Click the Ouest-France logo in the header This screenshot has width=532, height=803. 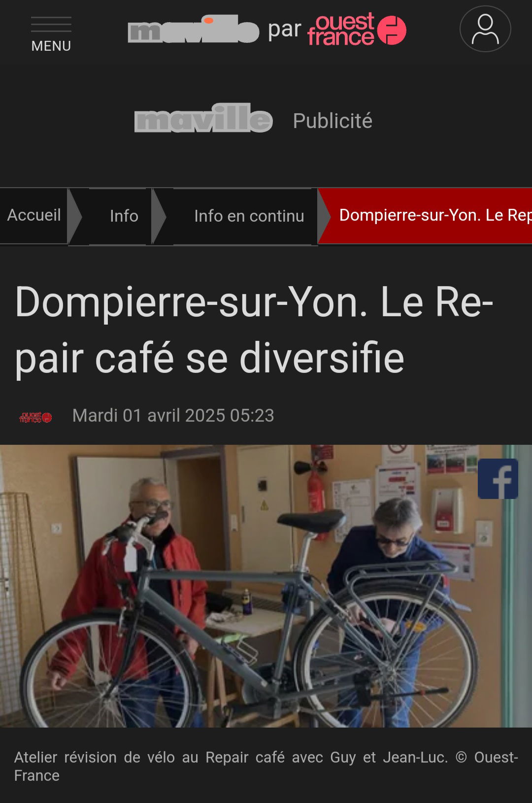point(357,29)
